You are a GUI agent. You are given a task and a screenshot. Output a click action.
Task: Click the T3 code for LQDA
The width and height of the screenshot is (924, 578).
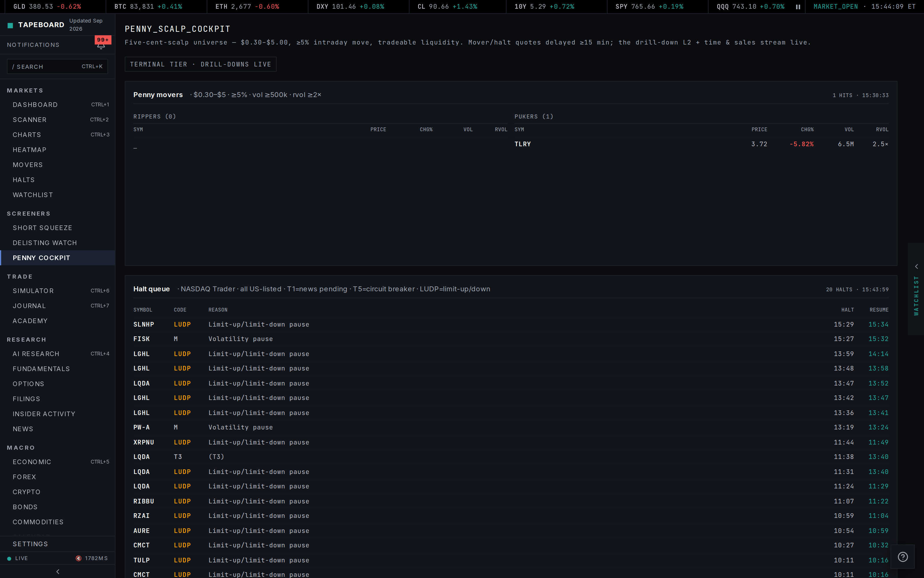point(178,457)
